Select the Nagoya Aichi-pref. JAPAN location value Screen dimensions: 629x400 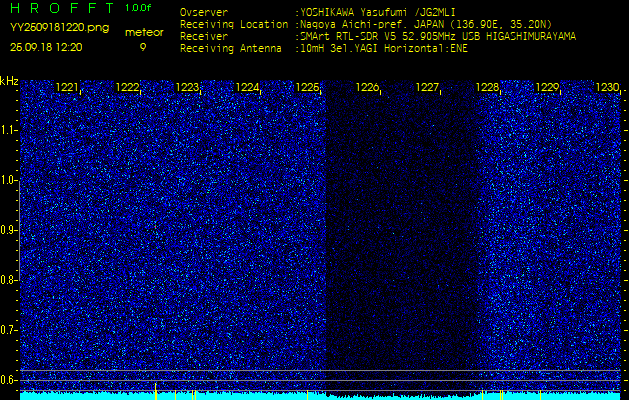(x=426, y=24)
